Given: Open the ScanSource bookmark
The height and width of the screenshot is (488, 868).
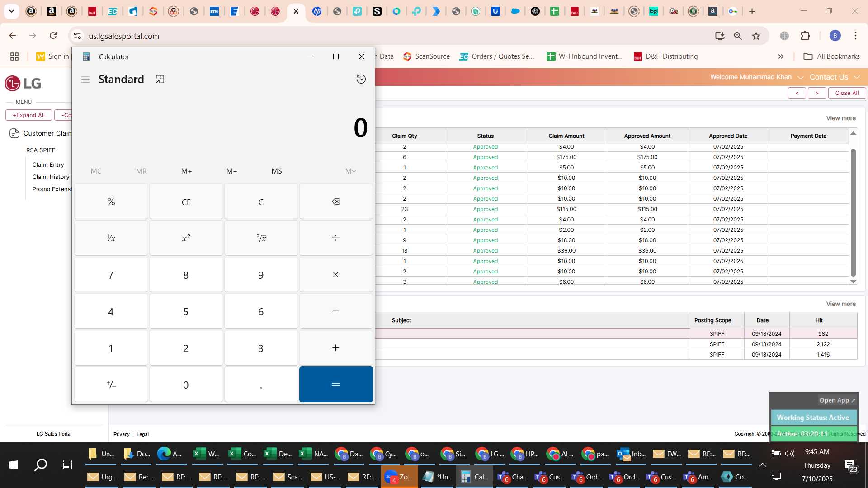Looking at the screenshot, I should (x=426, y=56).
